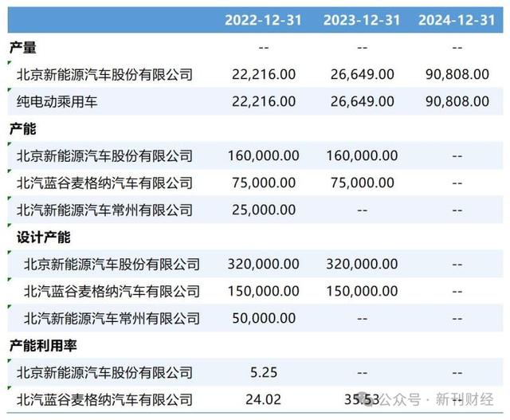
Task: Click the 2023 value 160,000.00
Action: click(362, 156)
